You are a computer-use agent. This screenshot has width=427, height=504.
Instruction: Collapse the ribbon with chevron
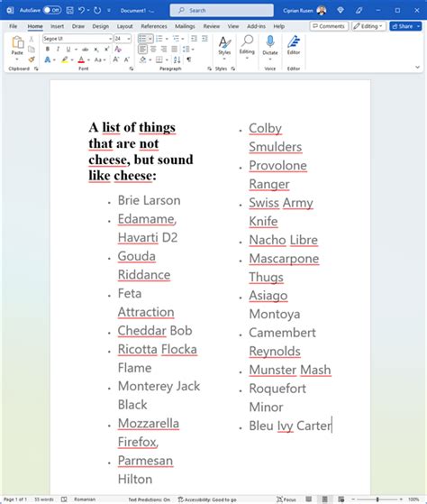click(x=417, y=68)
